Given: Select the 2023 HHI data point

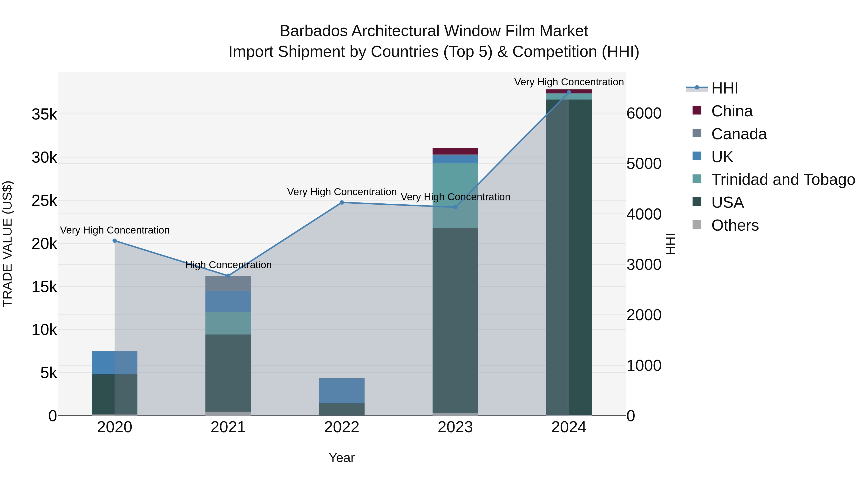Looking at the screenshot, I should tap(455, 207).
